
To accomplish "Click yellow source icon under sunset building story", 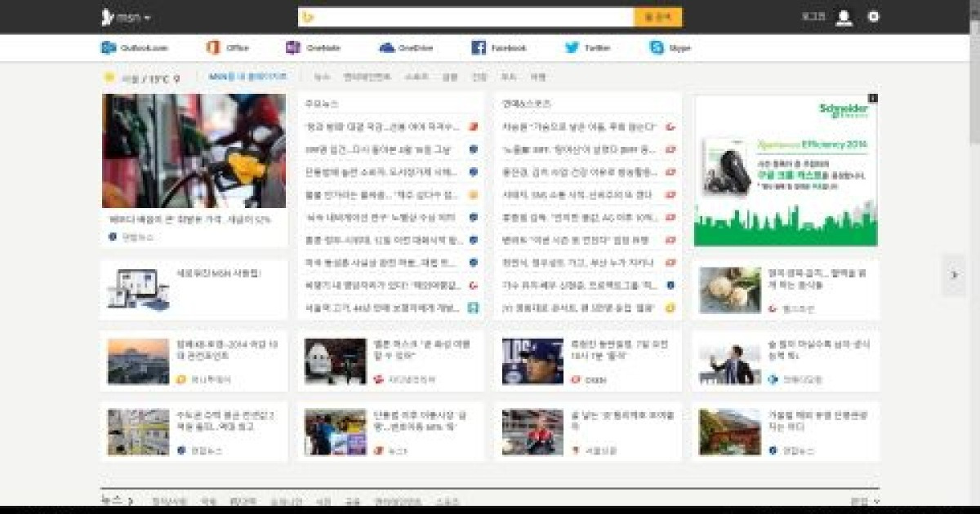I will (x=181, y=379).
